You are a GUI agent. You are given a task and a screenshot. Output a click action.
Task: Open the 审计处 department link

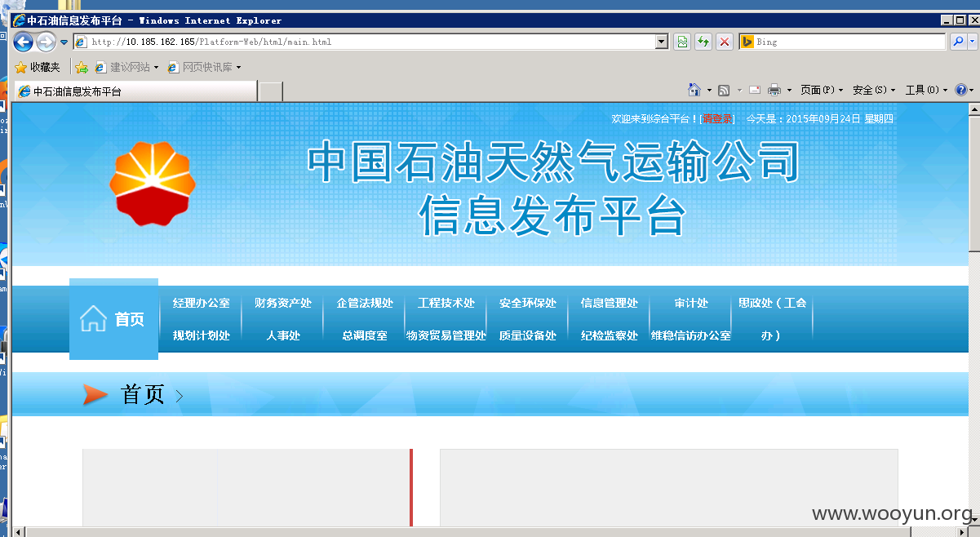click(691, 303)
